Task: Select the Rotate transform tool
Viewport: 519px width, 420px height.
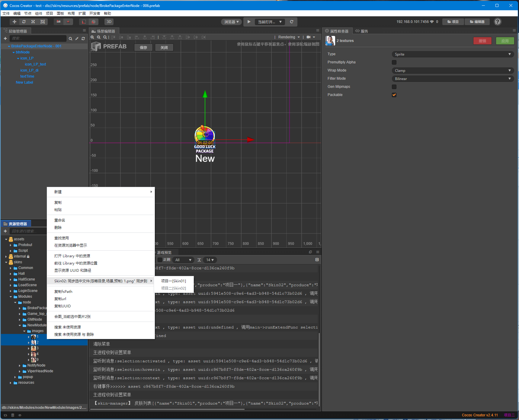Action: click(x=24, y=22)
